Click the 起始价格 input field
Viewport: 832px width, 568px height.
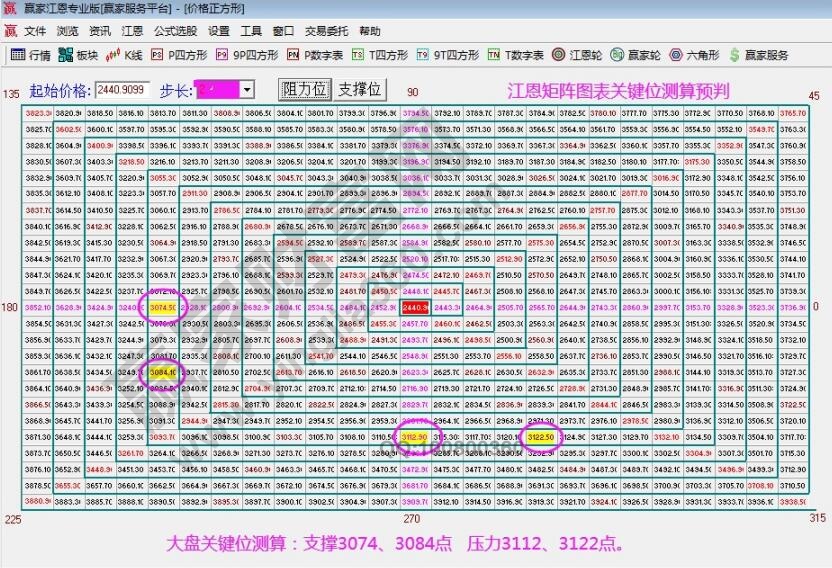122,90
